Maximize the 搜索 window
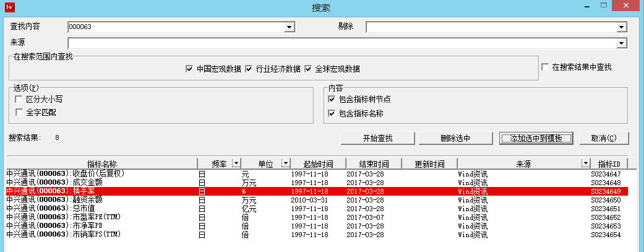Image resolution: width=644 pixels, height=252 pixels. [604, 5]
